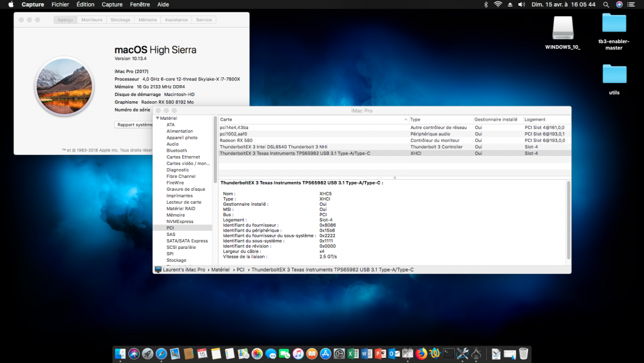The height and width of the screenshot is (363, 644).
Task: Select ThunderboltEX 3 Intel DSL6540 row
Action: (394, 147)
